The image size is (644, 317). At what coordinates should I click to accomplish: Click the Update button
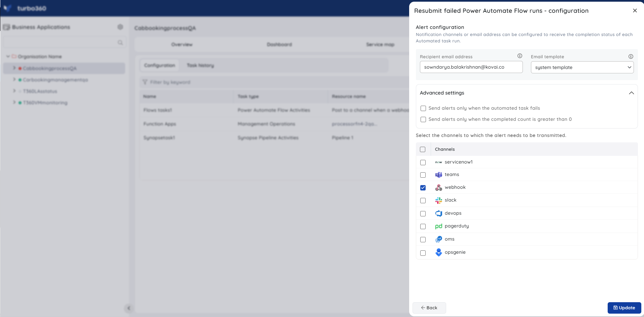coord(624,308)
